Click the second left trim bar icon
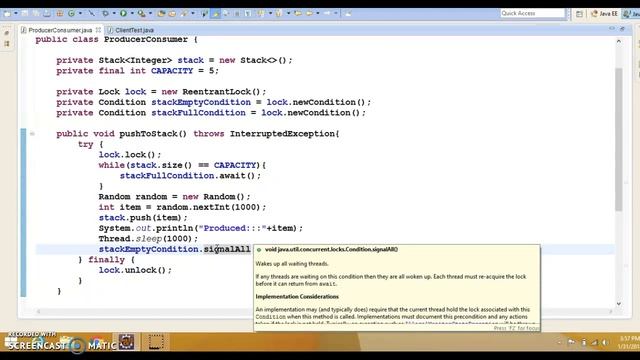Screen dimensions: 640x360 coord(7,43)
